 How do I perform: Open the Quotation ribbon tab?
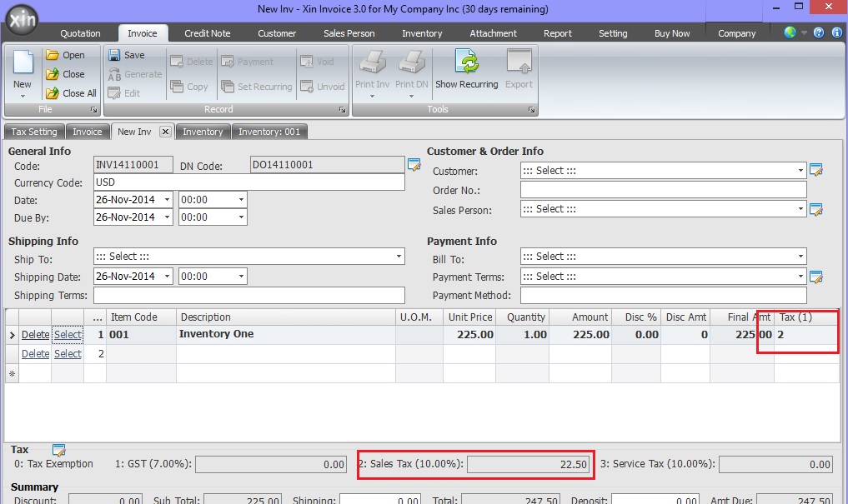81,33
